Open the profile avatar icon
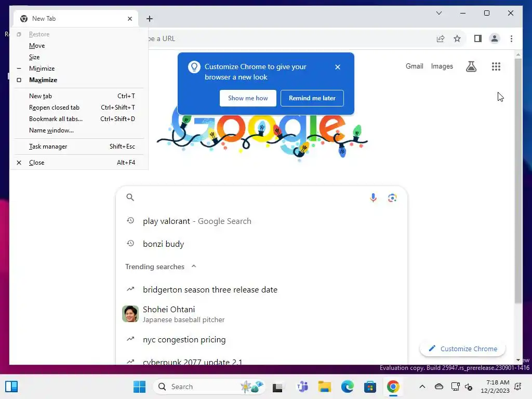The height and width of the screenshot is (399, 532). tap(495, 38)
